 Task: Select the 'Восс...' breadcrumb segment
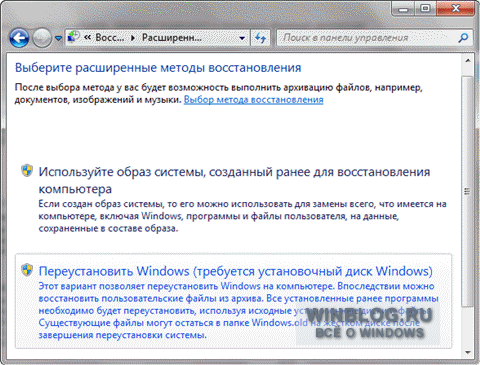point(110,38)
